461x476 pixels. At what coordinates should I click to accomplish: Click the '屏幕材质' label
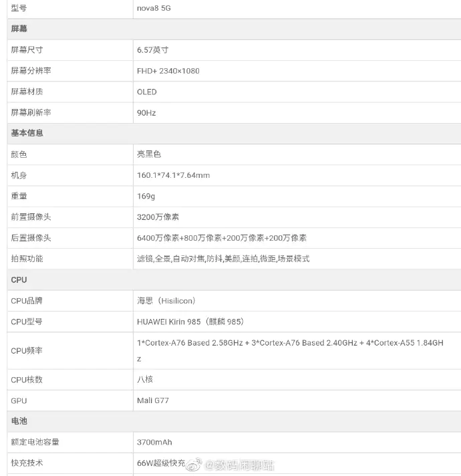pyautogui.click(x=27, y=92)
